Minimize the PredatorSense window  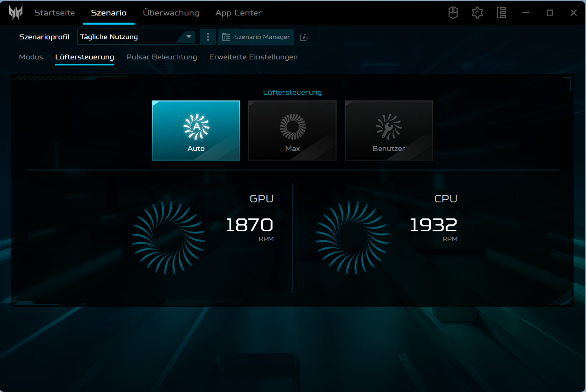526,13
